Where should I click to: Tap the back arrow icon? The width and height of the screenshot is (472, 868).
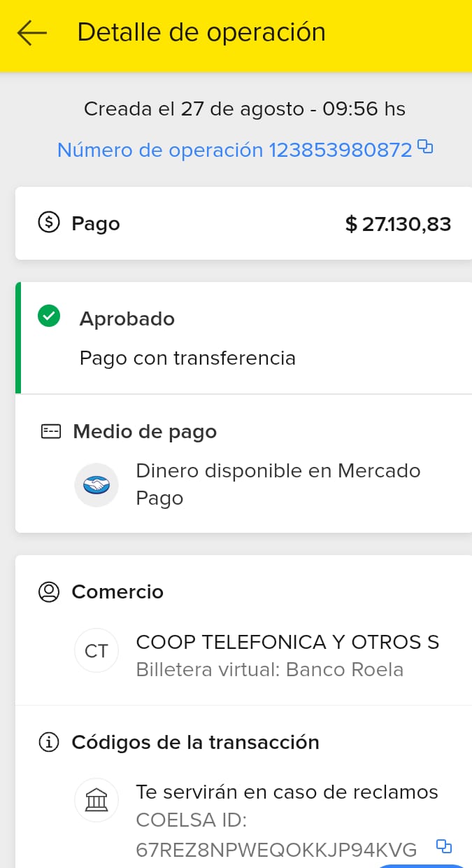[x=31, y=33]
